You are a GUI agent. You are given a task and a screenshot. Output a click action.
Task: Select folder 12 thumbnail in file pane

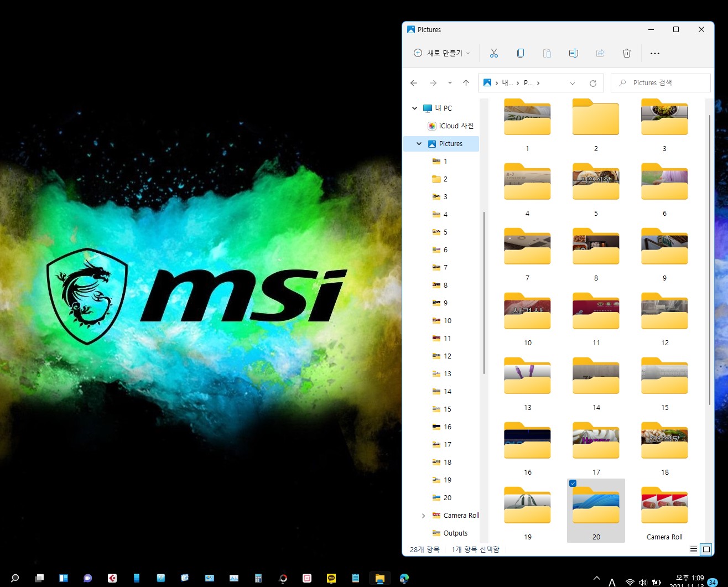pyautogui.click(x=664, y=311)
